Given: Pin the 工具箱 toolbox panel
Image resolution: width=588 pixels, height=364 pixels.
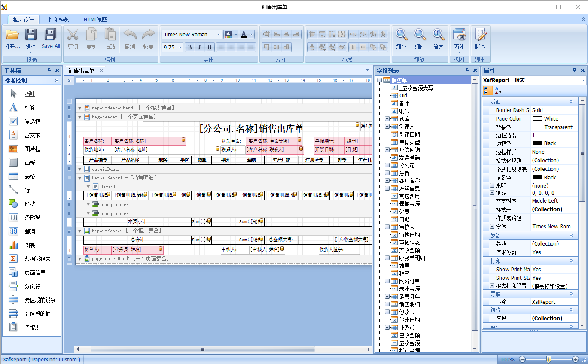Looking at the screenshot, I should click(49, 70).
